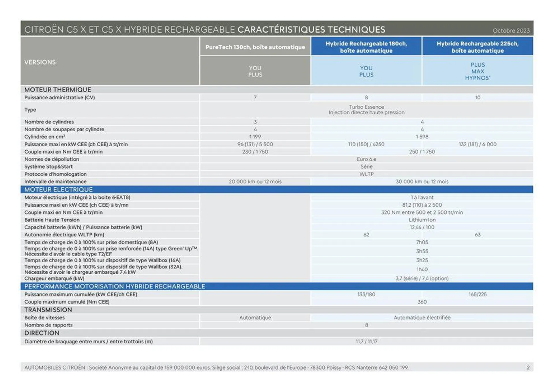Image resolution: width=554 pixels, height=392 pixels.
Task: Click the 'Autonomie électrique WLTP (km)' label
Action: (64, 235)
